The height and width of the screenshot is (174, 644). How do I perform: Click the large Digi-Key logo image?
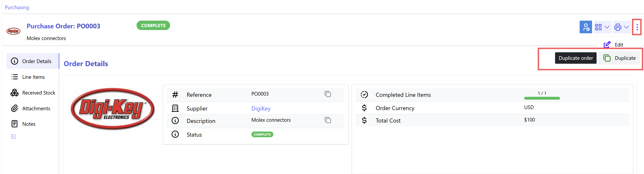[x=112, y=109]
